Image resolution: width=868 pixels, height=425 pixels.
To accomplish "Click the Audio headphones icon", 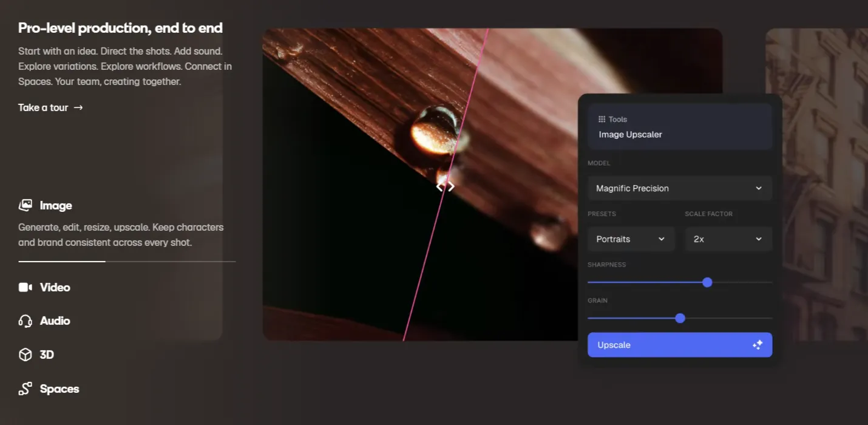I will pyautogui.click(x=25, y=321).
